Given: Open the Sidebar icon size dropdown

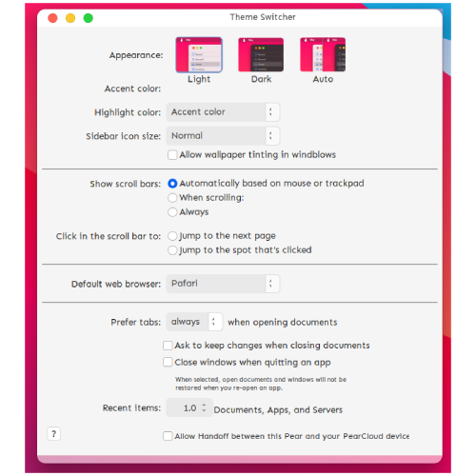Looking at the screenshot, I should pos(223,136).
